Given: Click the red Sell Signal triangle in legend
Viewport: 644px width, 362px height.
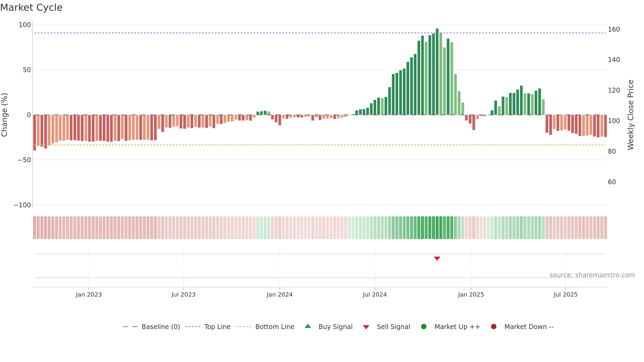Looking at the screenshot, I should click(x=366, y=327).
